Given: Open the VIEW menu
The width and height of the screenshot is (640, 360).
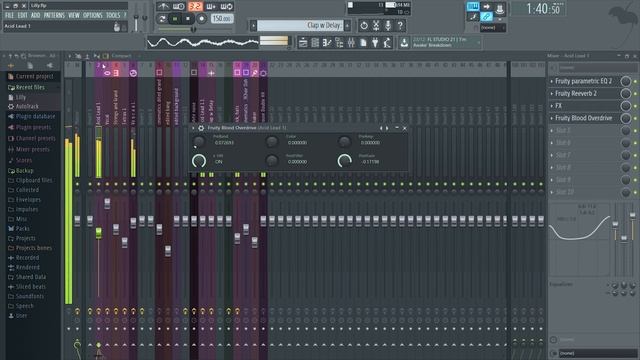Looking at the screenshot, I should pos(74,15).
